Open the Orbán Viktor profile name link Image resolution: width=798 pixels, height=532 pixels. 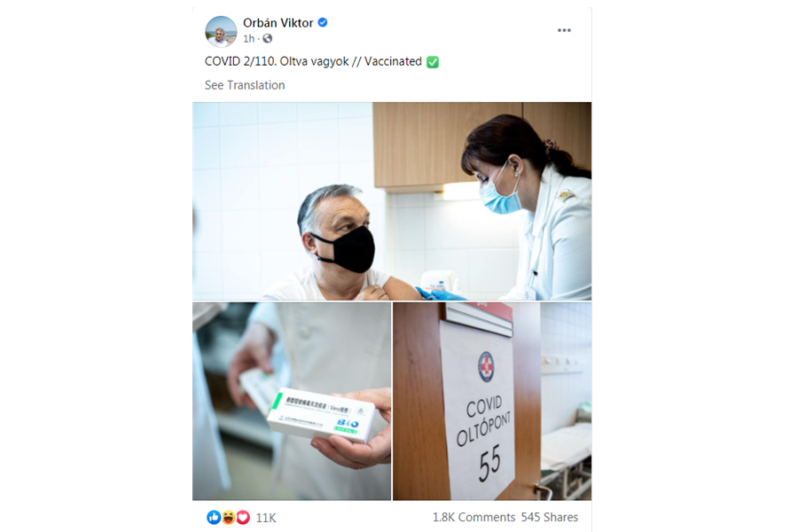pyautogui.click(x=278, y=23)
